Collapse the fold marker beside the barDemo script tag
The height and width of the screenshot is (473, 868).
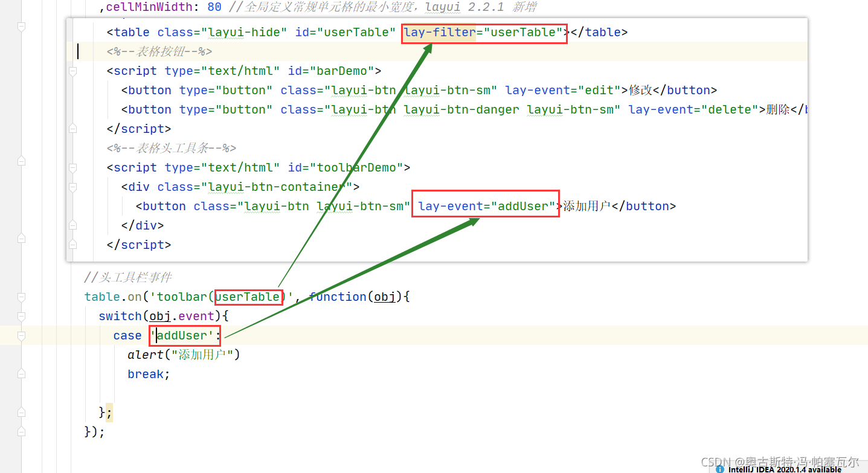point(72,71)
